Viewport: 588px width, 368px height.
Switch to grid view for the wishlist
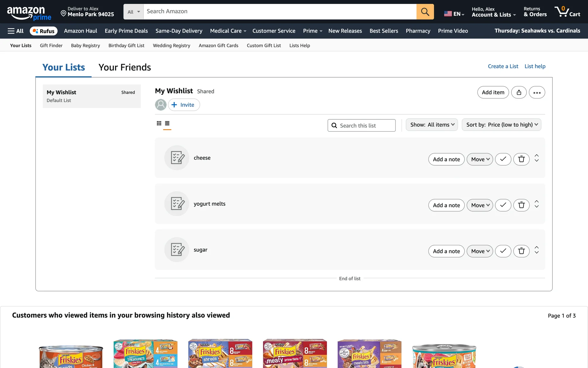[159, 123]
